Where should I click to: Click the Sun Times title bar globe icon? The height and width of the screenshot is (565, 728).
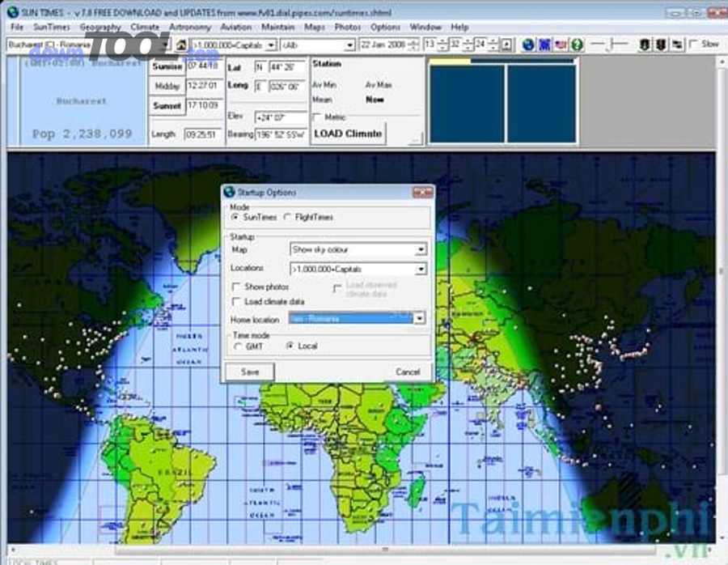coord(12,12)
